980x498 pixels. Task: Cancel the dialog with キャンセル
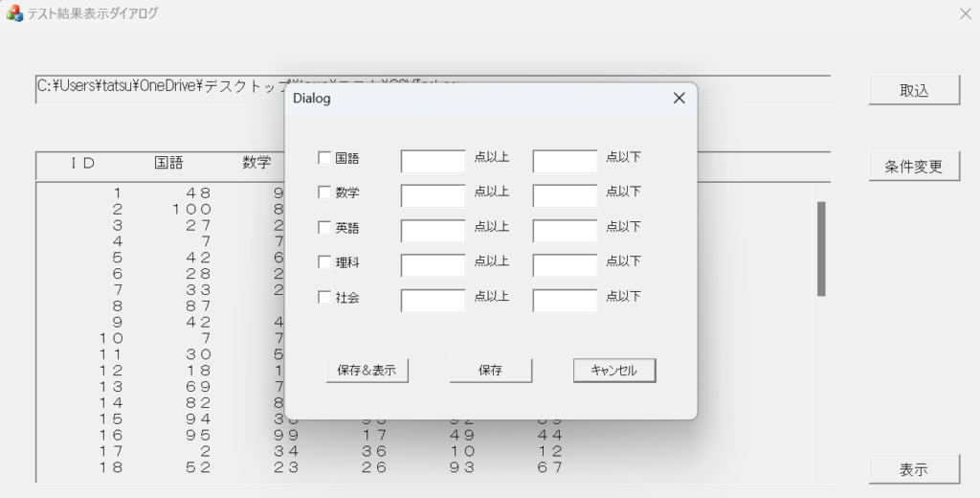(x=614, y=371)
